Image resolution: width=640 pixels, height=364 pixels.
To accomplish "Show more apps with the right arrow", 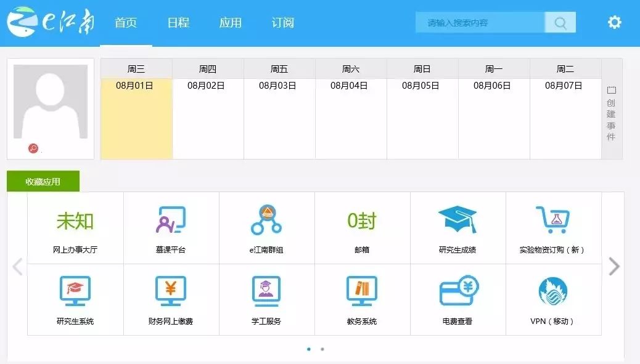I will [x=614, y=266].
